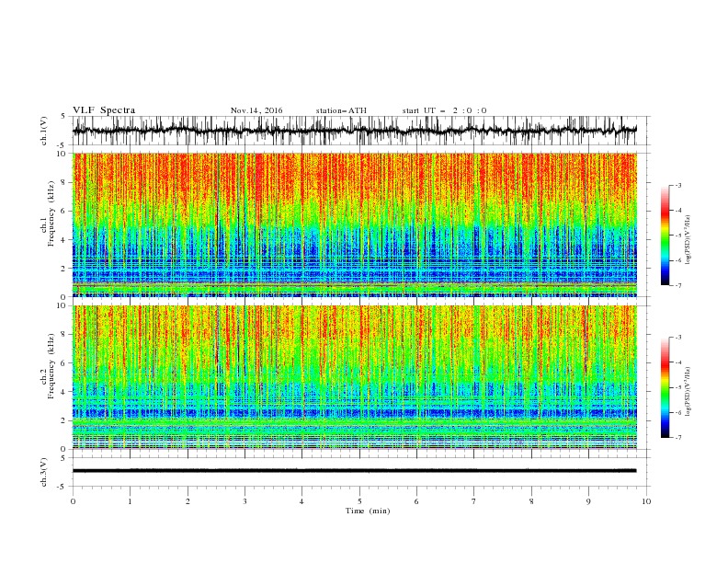The width and height of the screenshot is (728, 563).
Task: Click the ch.2 color bar "log(PSD)(V²/Hz)" label
Action: click(688, 392)
